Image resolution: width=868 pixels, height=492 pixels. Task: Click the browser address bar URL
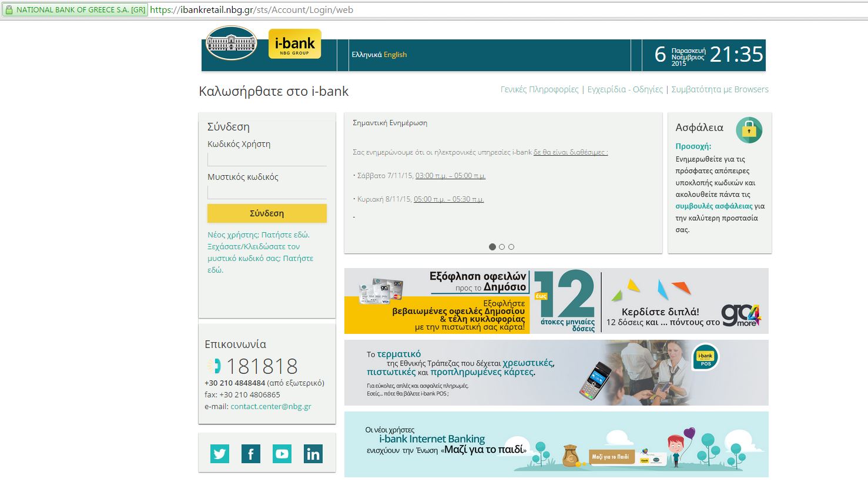pos(252,10)
